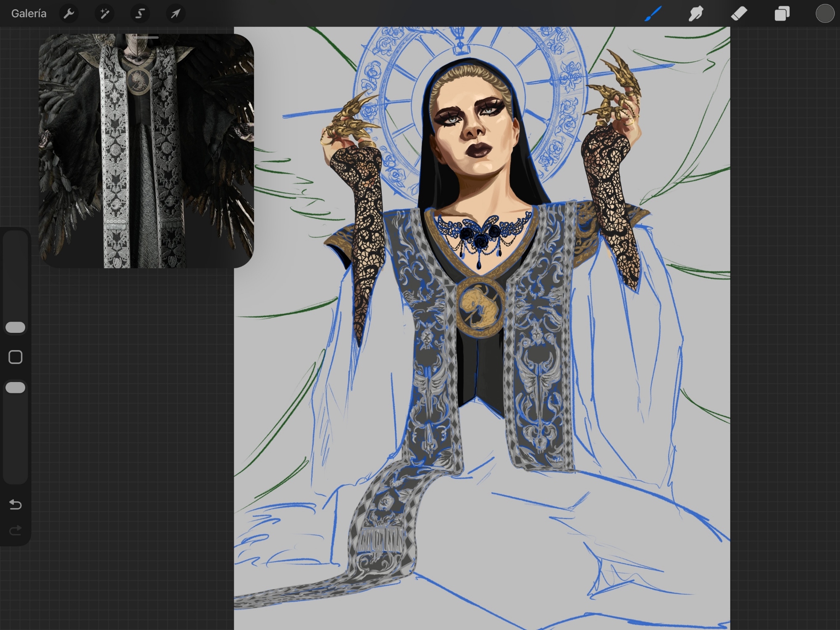Activate the Selection S-shaped tool
840x630 pixels.
pos(140,14)
